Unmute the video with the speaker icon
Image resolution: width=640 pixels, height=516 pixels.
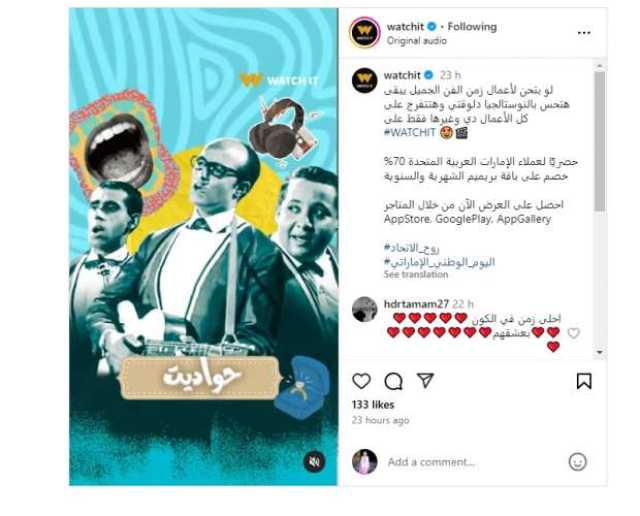coord(315,462)
